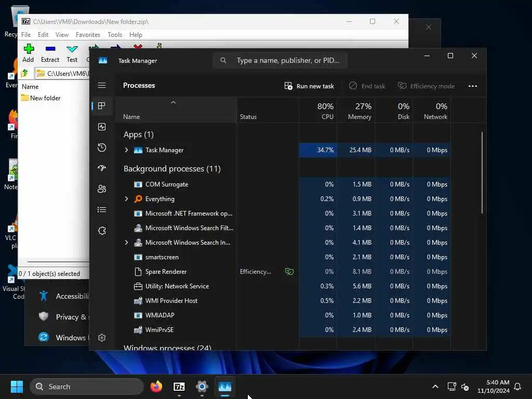
Task: Open Firefox from the taskbar
Action: point(156,387)
